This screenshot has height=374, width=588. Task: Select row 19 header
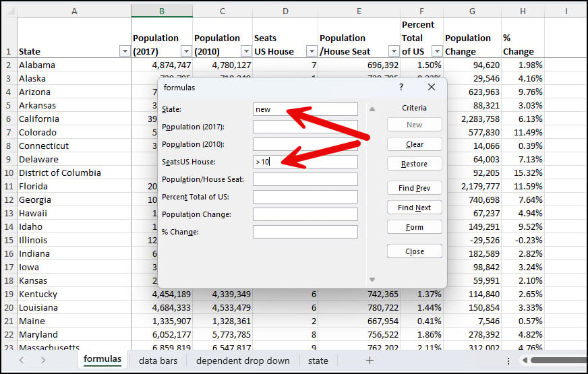tap(9, 294)
